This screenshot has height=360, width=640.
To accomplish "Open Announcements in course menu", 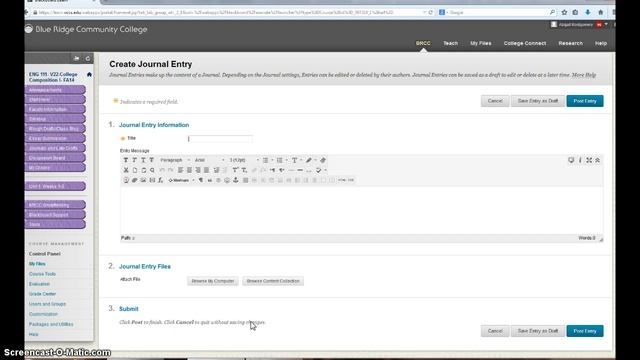I will tap(55, 90).
